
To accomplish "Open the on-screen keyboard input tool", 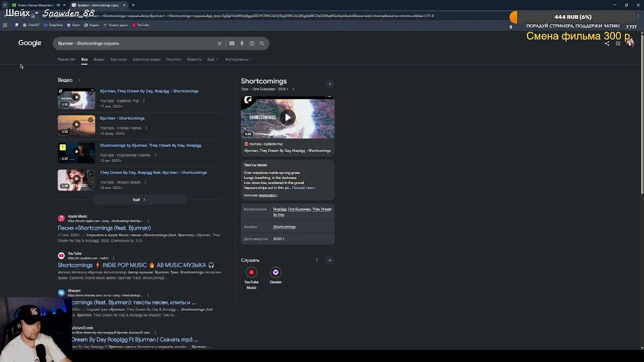I will tap(232, 43).
